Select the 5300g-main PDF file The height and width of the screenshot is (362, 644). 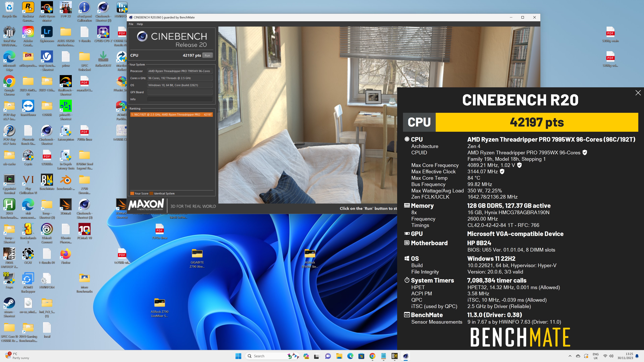(610, 35)
